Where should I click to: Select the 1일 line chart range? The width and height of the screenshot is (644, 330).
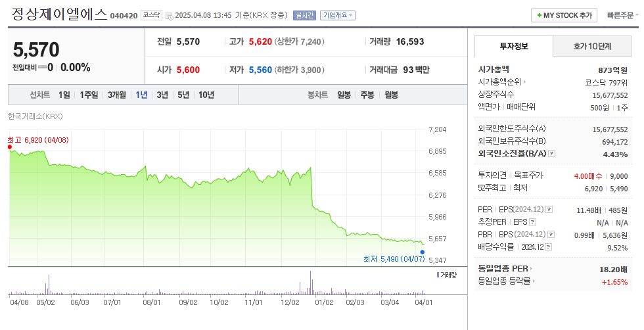[x=64, y=95]
